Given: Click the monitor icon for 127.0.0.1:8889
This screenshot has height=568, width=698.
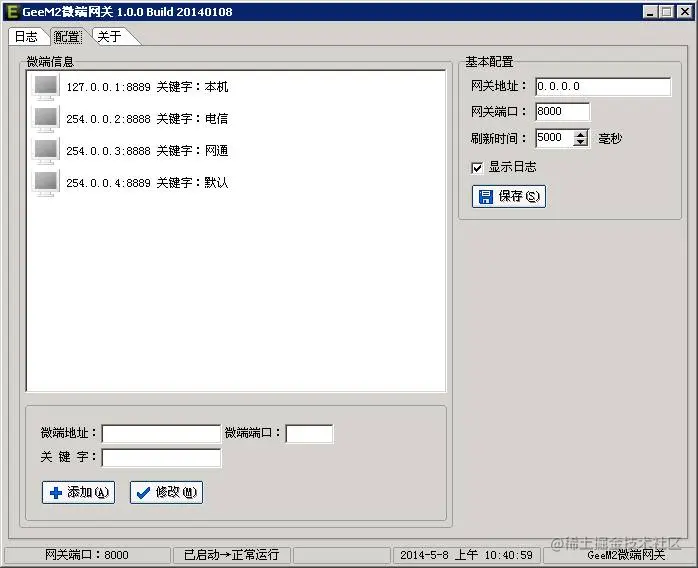Looking at the screenshot, I should click(46, 87).
